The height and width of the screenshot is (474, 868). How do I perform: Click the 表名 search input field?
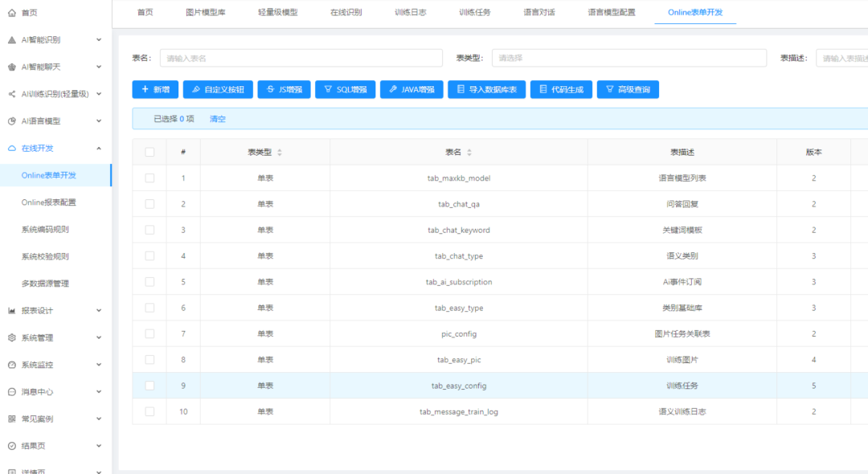pos(301,58)
